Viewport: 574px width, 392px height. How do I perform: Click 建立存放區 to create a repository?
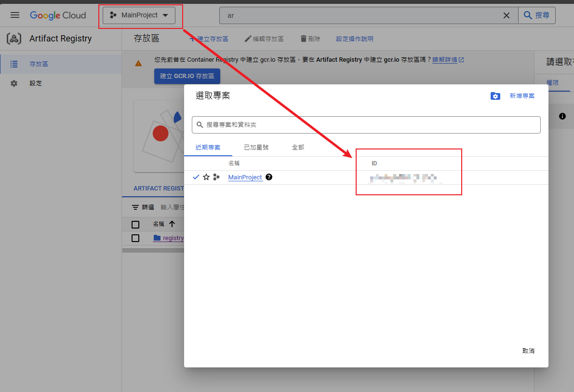[x=209, y=39]
